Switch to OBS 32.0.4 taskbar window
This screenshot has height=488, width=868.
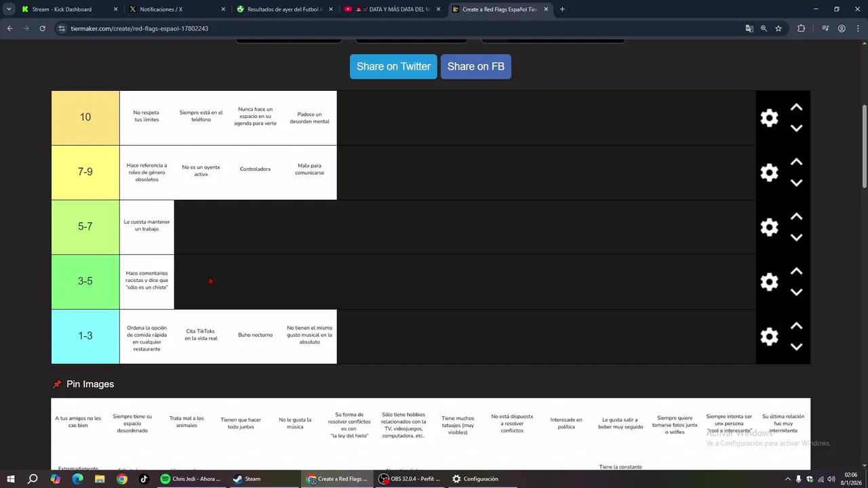[x=410, y=479]
